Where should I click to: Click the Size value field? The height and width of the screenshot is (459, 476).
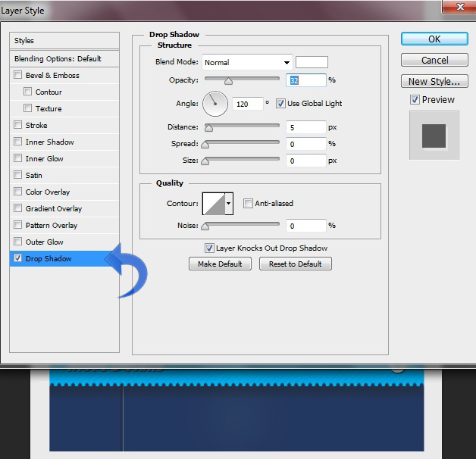tap(306, 161)
